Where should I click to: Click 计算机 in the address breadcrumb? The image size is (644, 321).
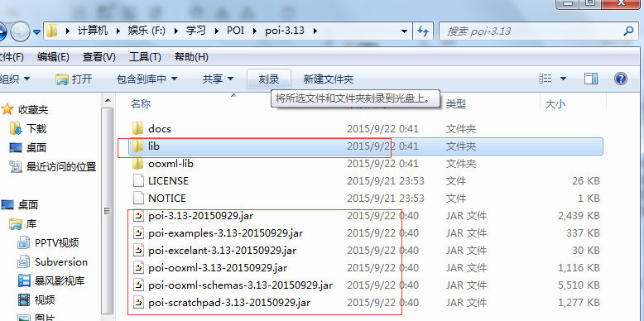point(93,31)
